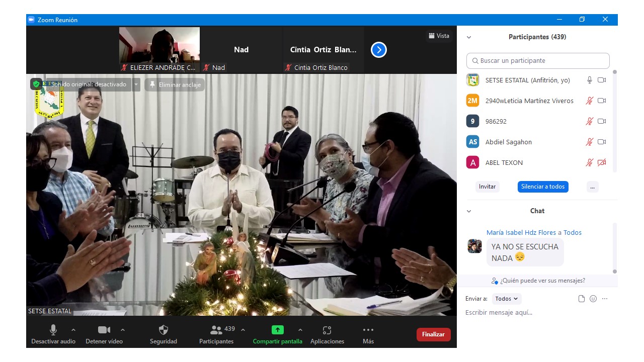Select the 2M avatar of Leticia Martínez

pyautogui.click(x=472, y=101)
